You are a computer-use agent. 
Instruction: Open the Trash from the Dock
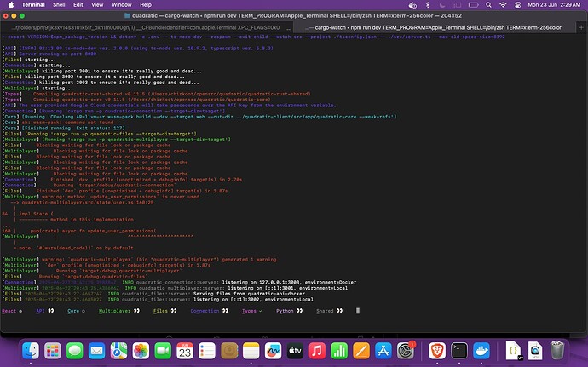[x=557, y=351]
